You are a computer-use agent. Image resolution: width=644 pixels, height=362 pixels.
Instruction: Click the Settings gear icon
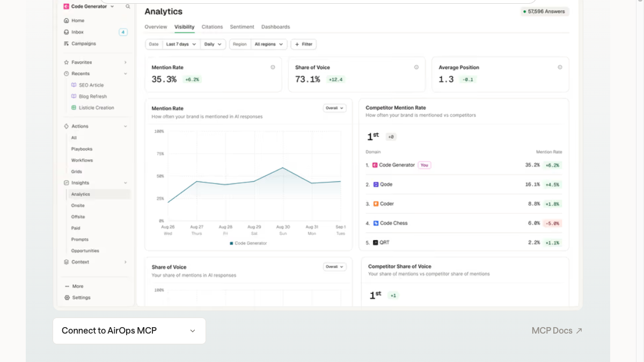[x=67, y=298]
